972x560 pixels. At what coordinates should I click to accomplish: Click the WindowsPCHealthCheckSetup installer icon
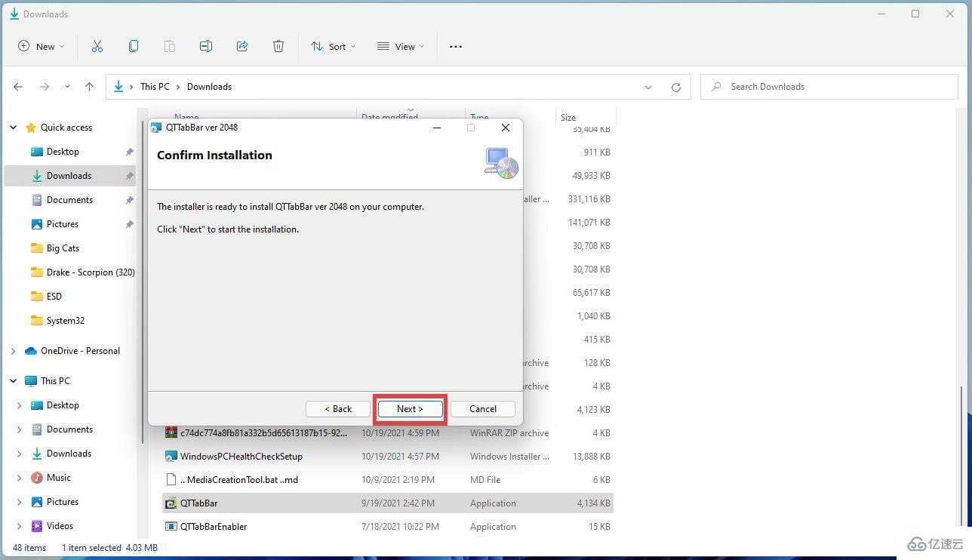point(171,457)
